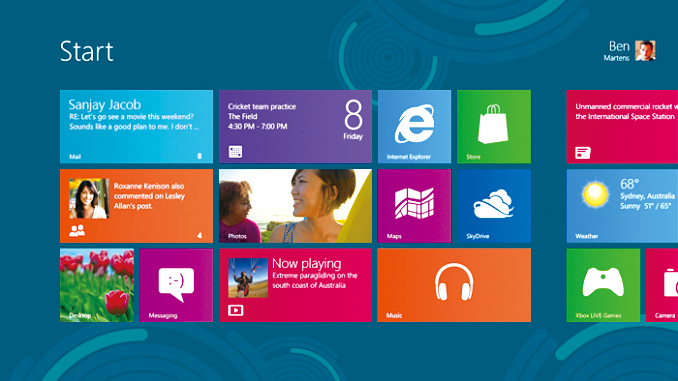
Task: Open the Ben Martens user account menu
Action: [x=630, y=51]
